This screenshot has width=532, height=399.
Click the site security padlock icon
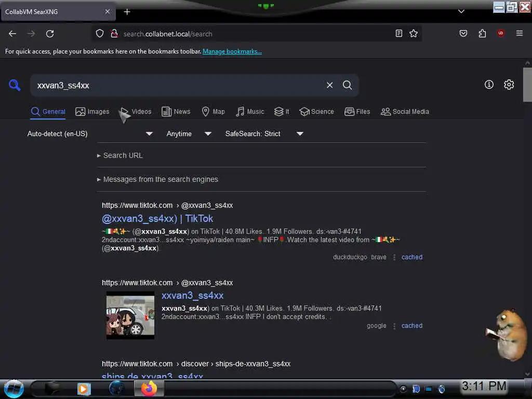pyautogui.click(x=114, y=34)
